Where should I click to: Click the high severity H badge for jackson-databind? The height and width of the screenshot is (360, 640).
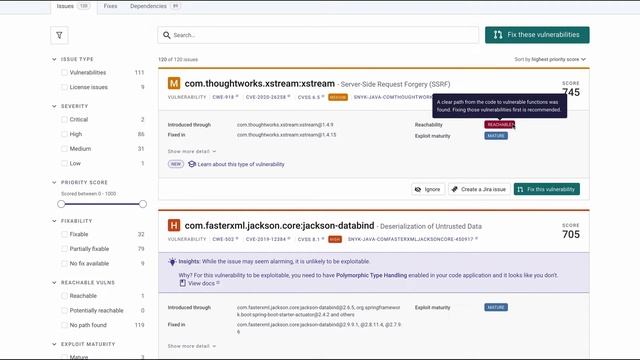pos(174,225)
